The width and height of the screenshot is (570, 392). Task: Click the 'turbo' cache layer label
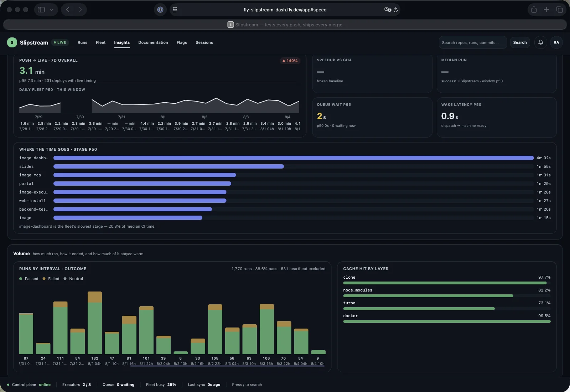click(349, 303)
